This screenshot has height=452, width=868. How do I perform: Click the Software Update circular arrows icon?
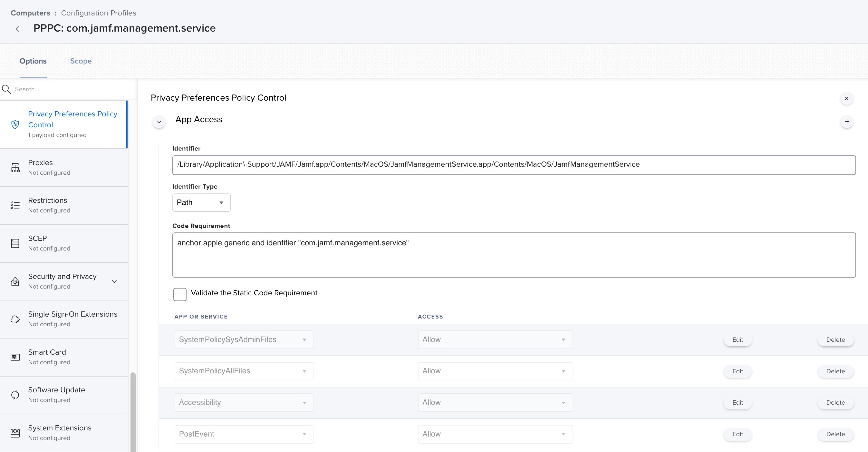15,395
